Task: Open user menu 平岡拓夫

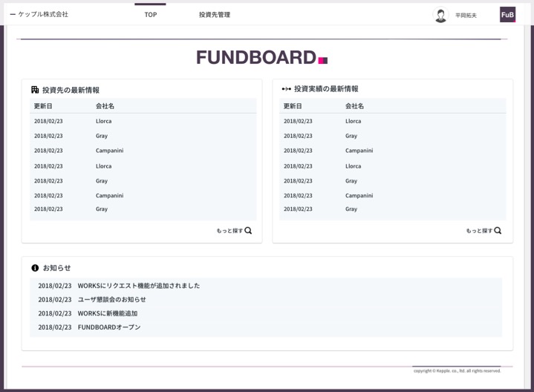Action: 466,16
